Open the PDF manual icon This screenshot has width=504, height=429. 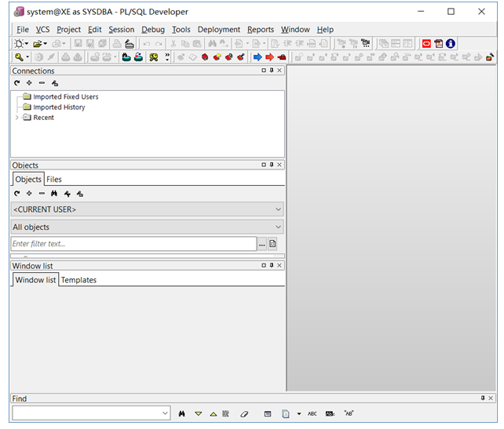click(438, 43)
